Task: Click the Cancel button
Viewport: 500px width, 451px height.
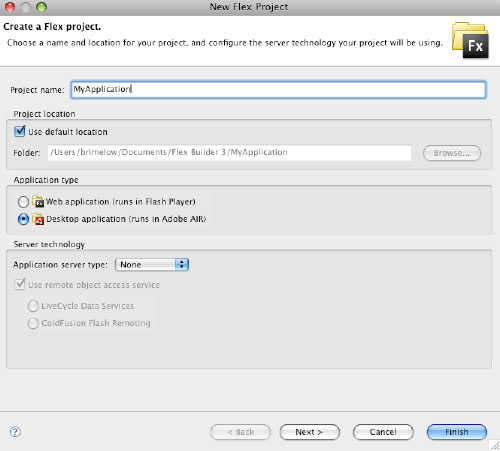Action: 383,432
